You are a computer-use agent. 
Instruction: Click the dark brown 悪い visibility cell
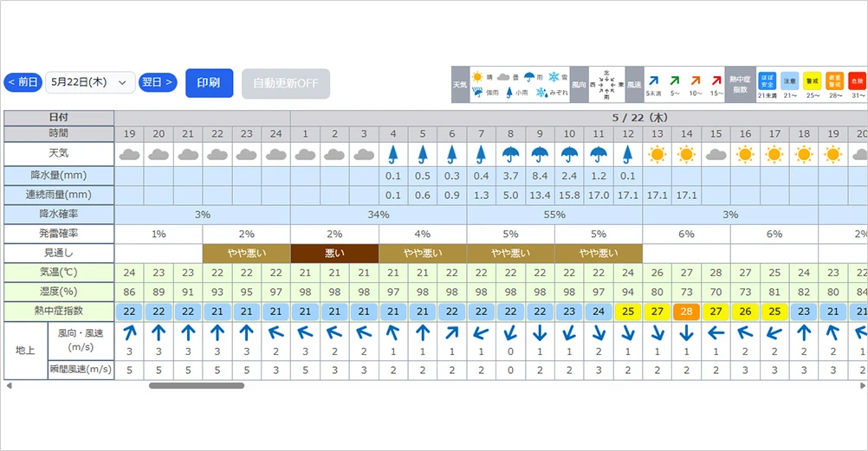tap(334, 254)
